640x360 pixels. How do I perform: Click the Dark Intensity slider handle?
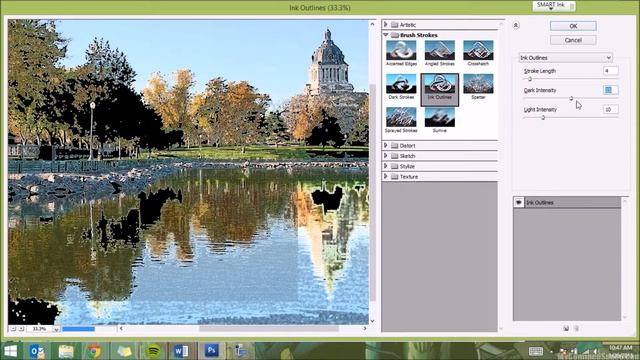(571, 98)
